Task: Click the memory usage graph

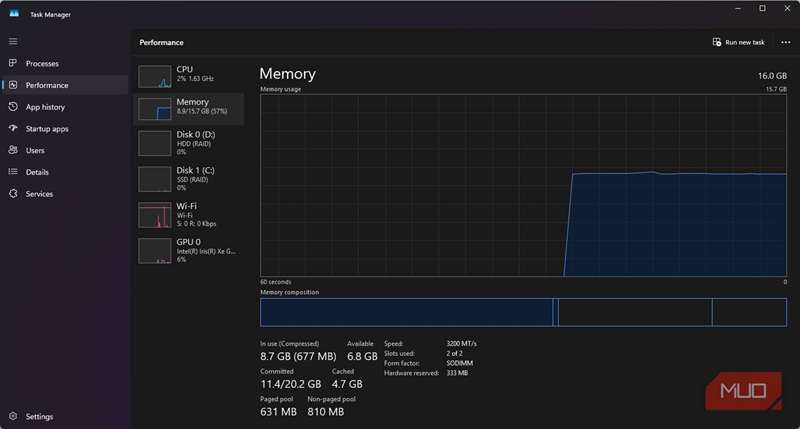Action: point(523,185)
